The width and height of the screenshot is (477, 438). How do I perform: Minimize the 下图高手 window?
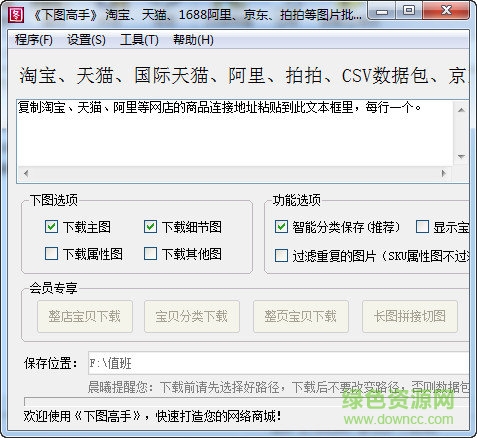click(x=382, y=11)
